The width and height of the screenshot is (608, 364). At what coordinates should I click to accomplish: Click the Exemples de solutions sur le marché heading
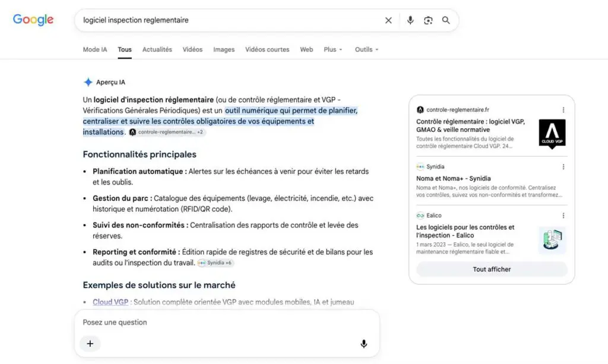159,285
